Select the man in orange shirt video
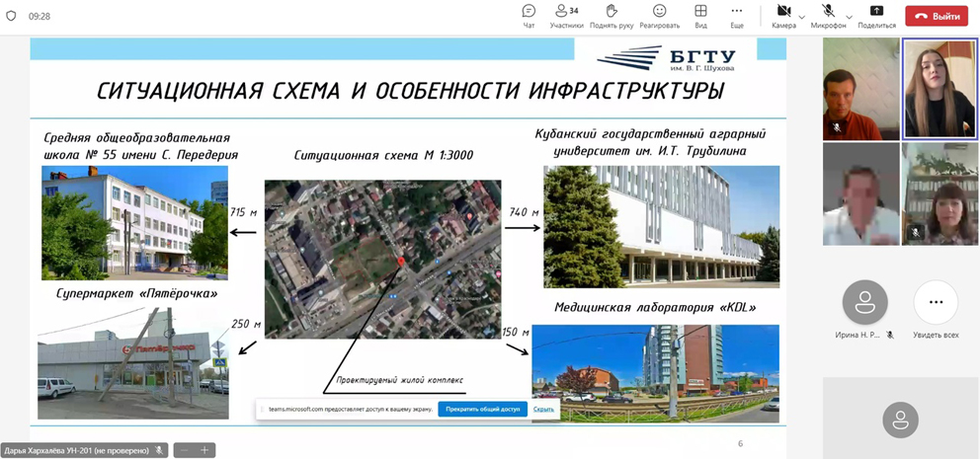 pos(860,88)
